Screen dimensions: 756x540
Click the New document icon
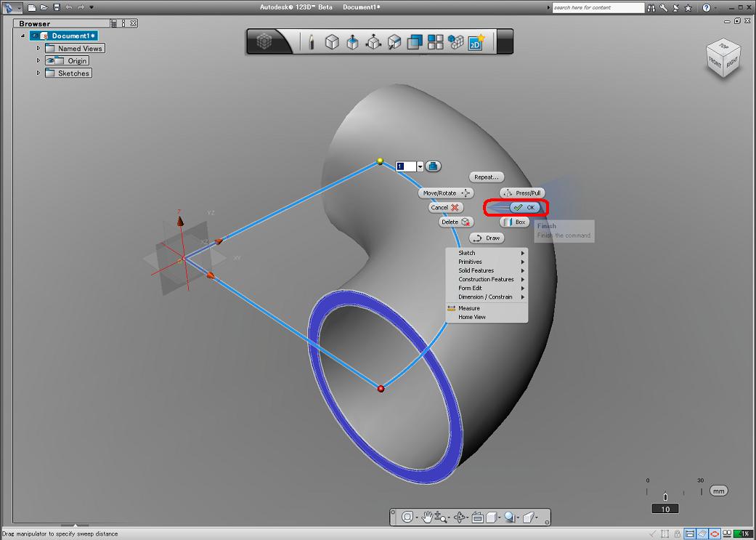(32, 7)
